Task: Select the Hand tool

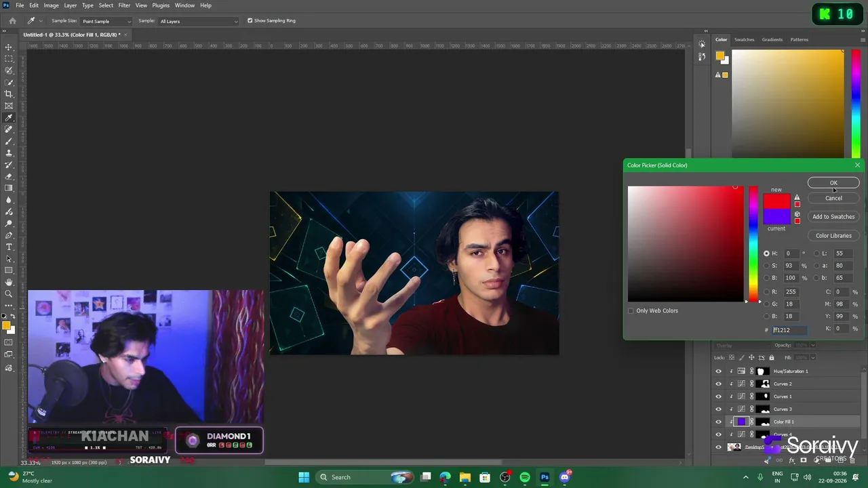Action: pos(9,282)
